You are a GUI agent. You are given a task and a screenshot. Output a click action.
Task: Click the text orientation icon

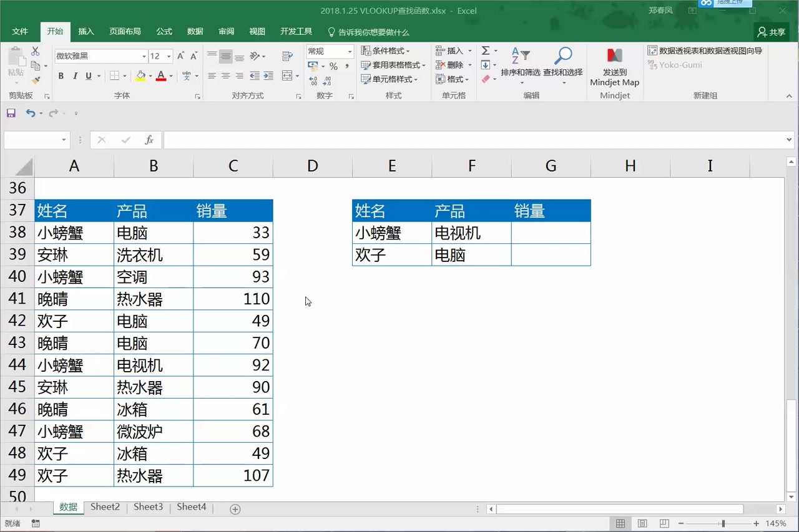pyautogui.click(x=255, y=56)
